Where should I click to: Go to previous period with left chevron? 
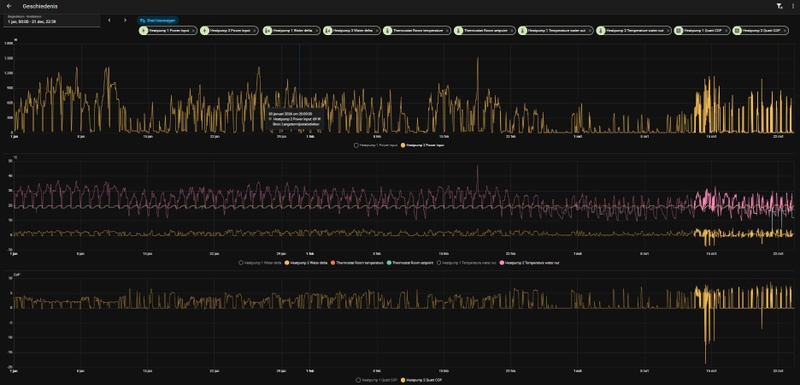coord(109,20)
